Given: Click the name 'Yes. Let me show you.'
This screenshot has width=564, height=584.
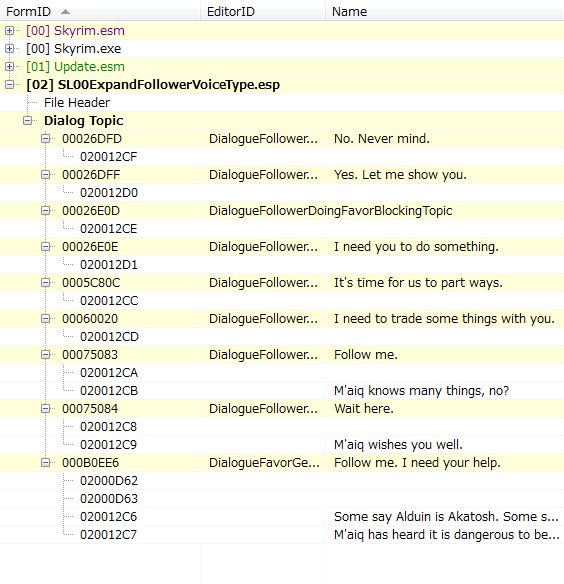Looking at the screenshot, I should pyautogui.click(x=400, y=175).
